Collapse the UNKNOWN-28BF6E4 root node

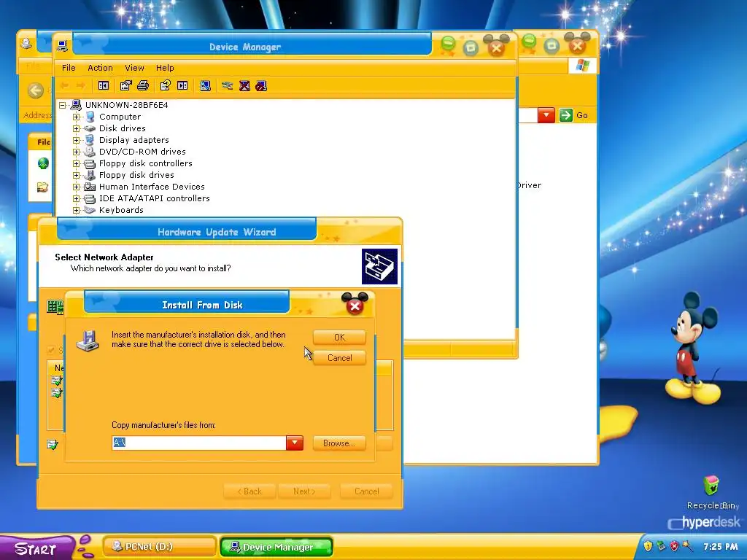(x=63, y=105)
